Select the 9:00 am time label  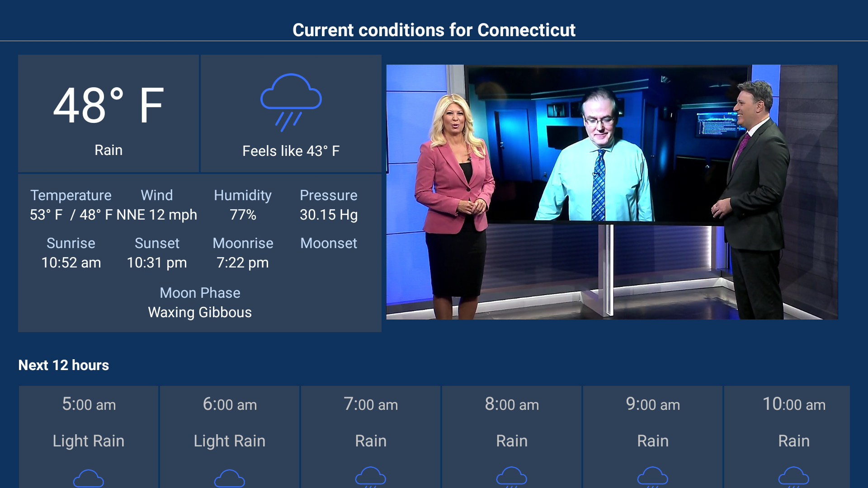coord(653,404)
